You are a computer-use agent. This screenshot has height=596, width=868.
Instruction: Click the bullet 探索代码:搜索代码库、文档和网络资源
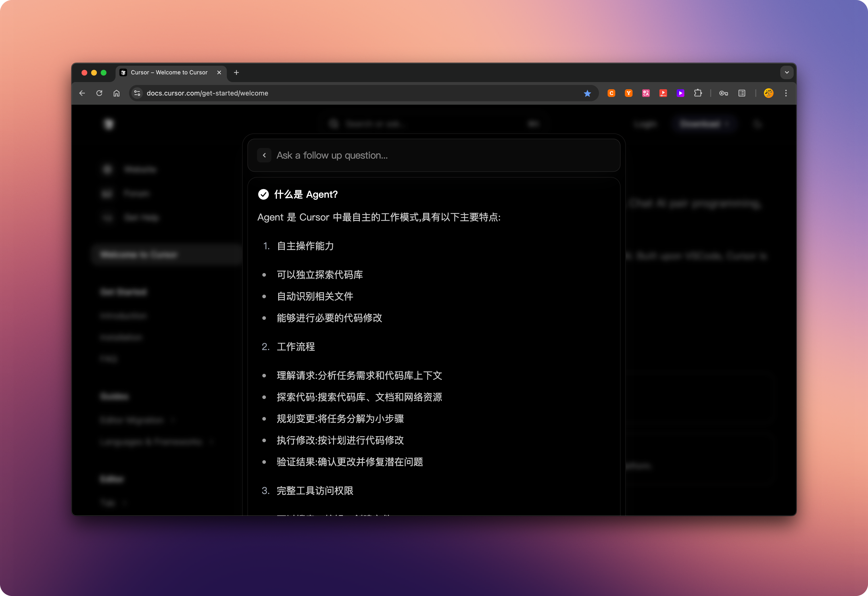[359, 397]
